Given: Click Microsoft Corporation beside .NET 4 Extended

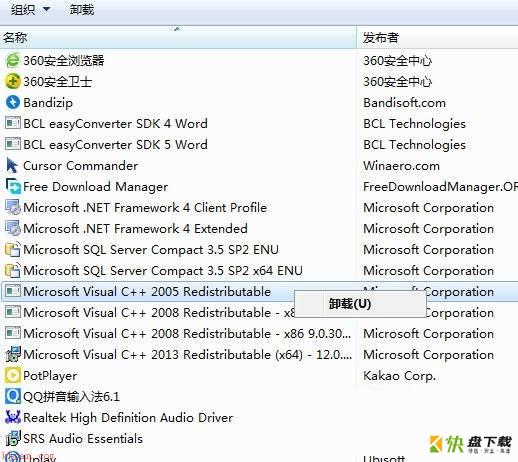Looking at the screenshot, I should pyautogui.click(x=428, y=229).
